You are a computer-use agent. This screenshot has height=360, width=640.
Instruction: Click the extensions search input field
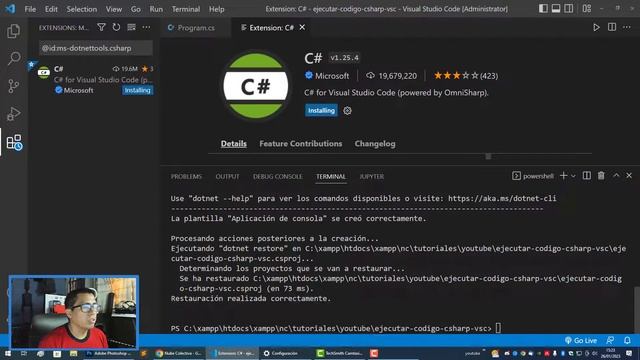pyautogui.click(x=96, y=48)
